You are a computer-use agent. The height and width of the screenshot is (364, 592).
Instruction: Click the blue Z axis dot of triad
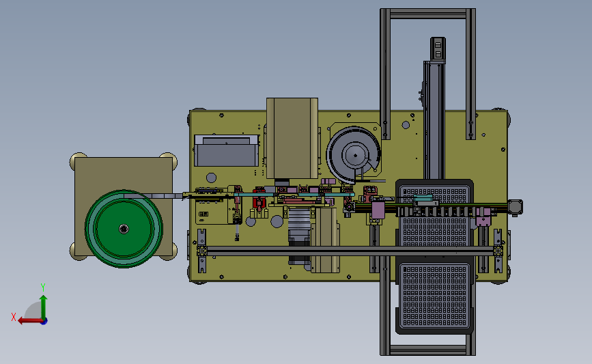click(44, 322)
